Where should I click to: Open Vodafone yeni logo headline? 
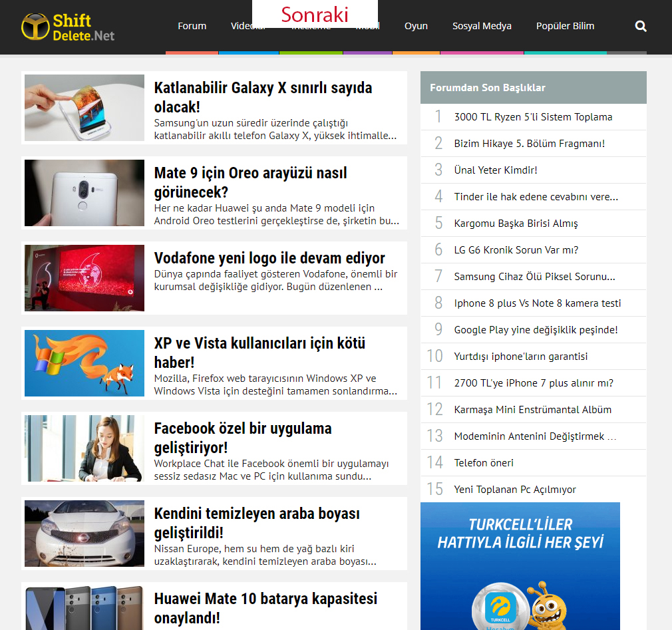pyautogui.click(x=269, y=258)
